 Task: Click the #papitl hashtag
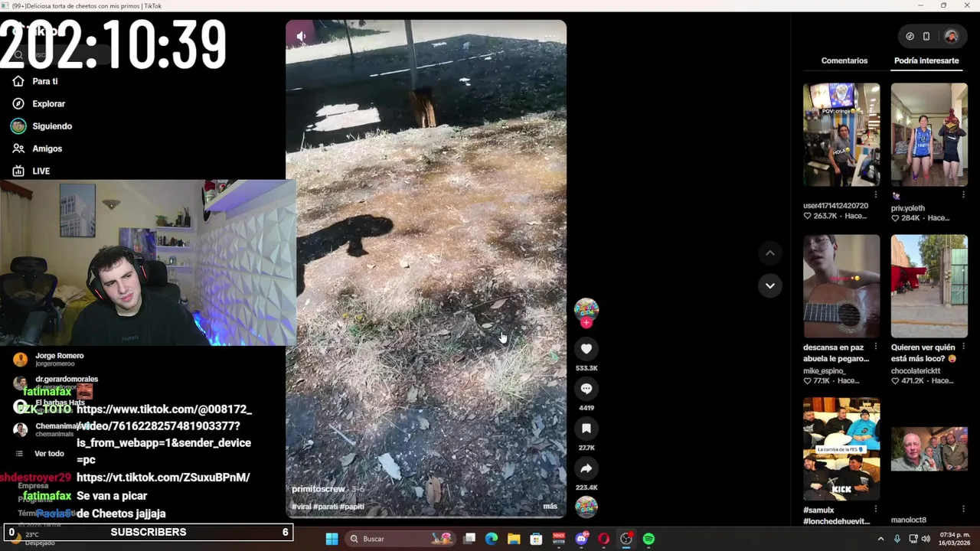point(352,507)
